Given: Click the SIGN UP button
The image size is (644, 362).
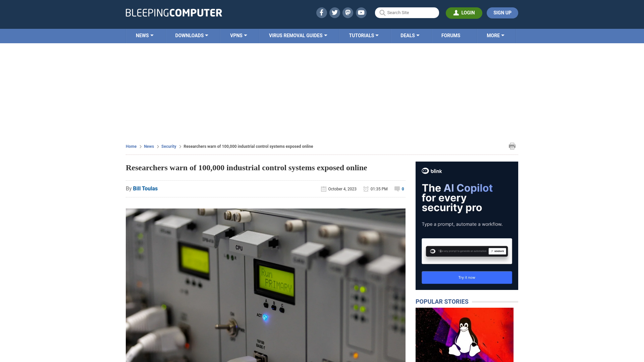Looking at the screenshot, I should point(502,12).
